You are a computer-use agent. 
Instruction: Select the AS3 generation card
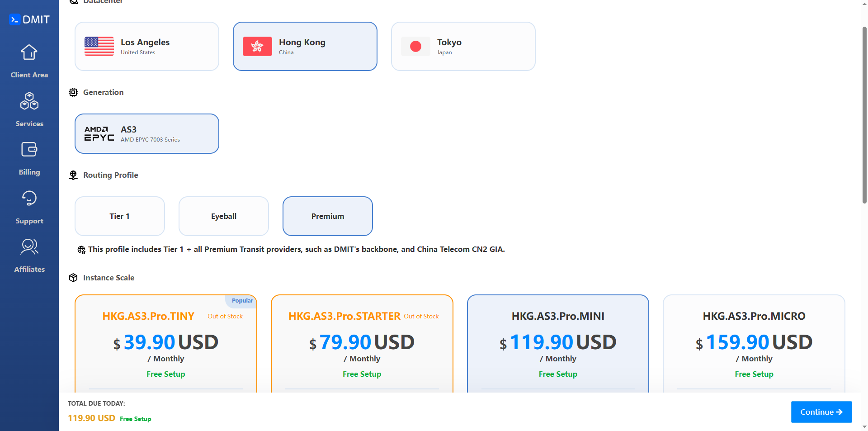coord(147,134)
